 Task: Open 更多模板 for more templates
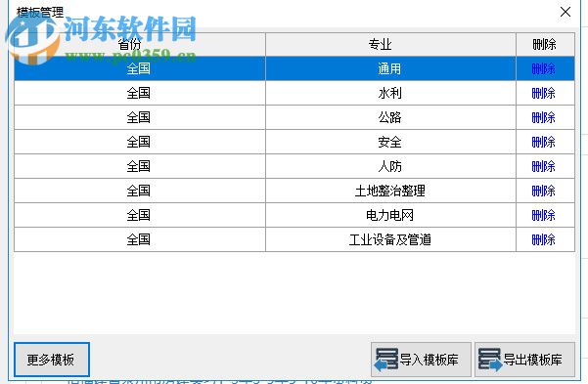pyautogui.click(x=52, y=360)
